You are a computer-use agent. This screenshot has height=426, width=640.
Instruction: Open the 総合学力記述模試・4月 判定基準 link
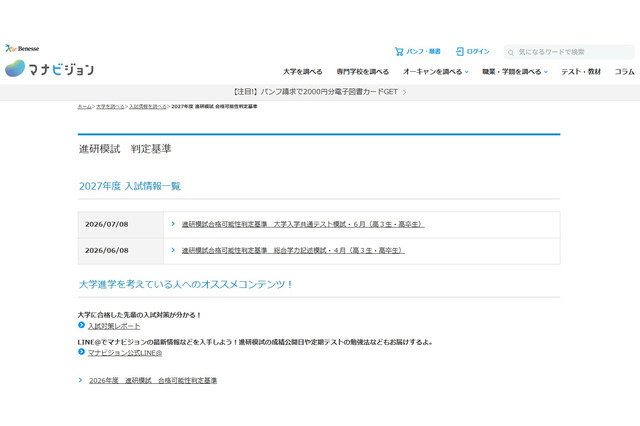point(293,250)
